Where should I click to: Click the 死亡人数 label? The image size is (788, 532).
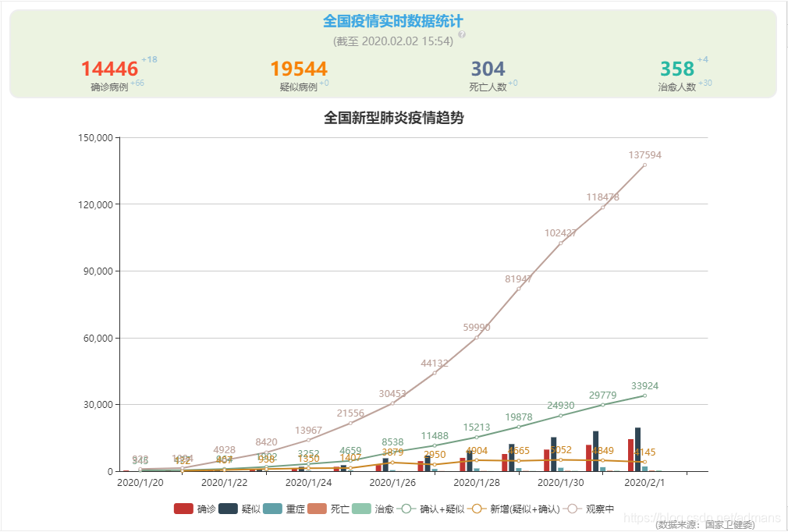488,87
